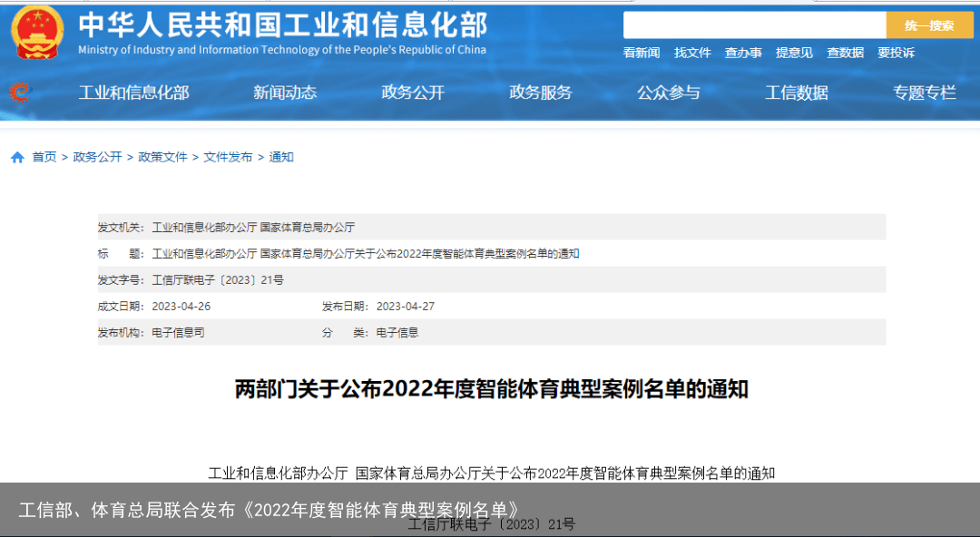Screen dimensions: 980x537
Task: Select 工信数据 in the main navigation
Action: pyautogui.click(x=797, y=93)
